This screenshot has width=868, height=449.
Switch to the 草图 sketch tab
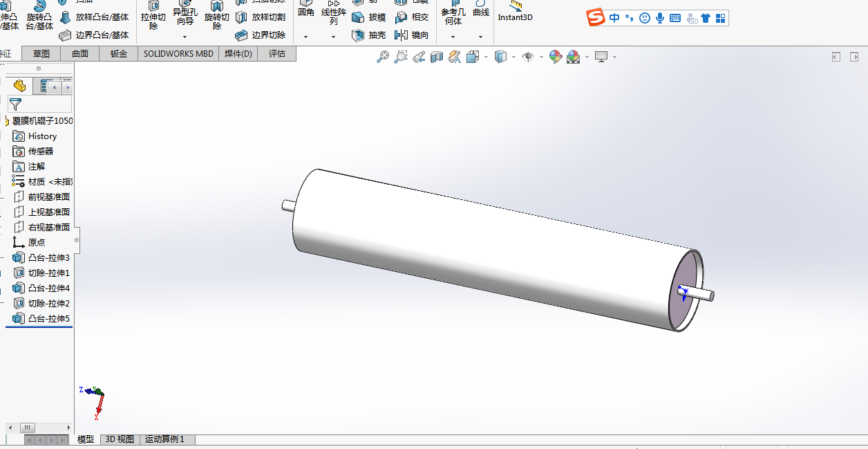point(41,53)
